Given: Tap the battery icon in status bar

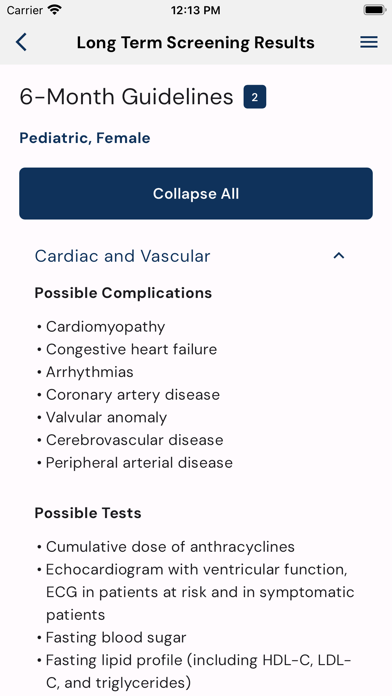Looking at the screenshot, I should point(374,10).
